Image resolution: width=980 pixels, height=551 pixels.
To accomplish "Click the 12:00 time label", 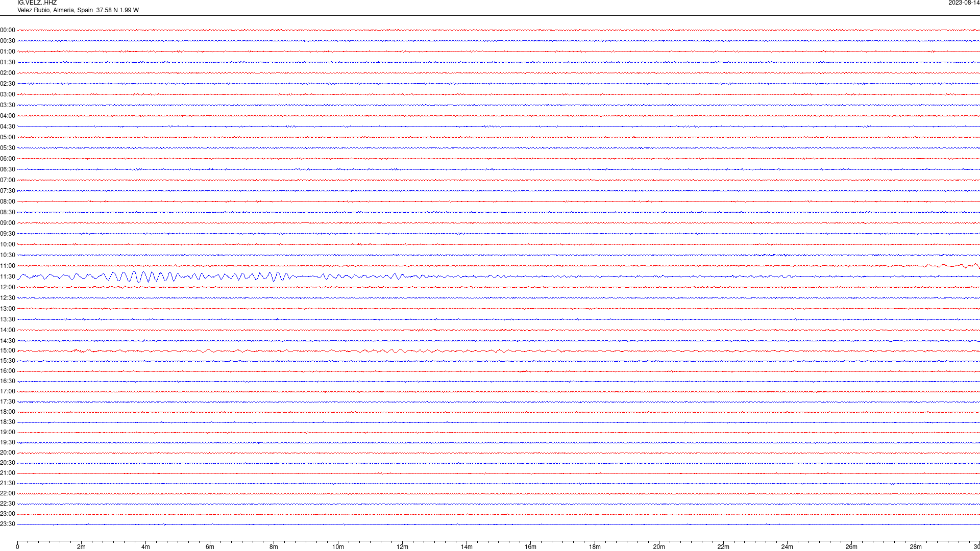I will point(8,287).
